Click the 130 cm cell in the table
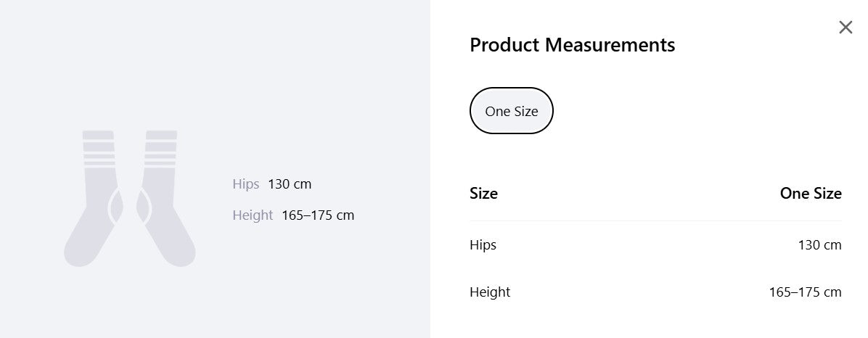Screen dimensions: 868x338 819,245
